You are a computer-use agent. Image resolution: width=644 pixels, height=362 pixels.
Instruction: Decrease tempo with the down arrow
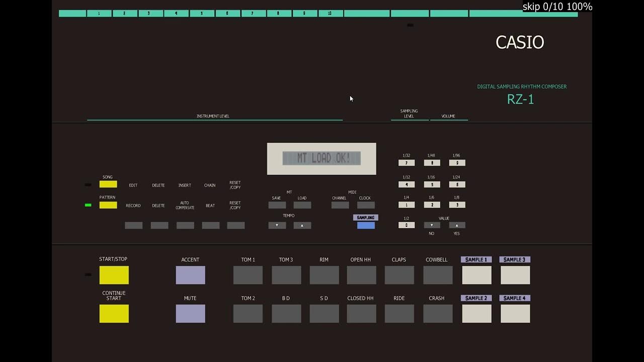pyautogui.click(x=277, y=225)
